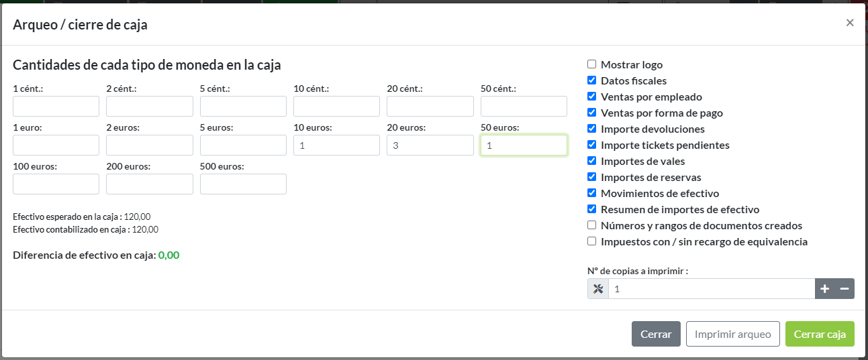Click the tools icon beside copies field
868x360 pixels.
click(597, 289)
